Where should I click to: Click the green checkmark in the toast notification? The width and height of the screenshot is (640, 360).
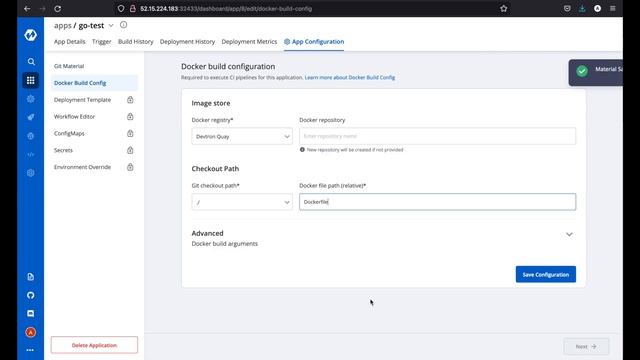[x=582, y=71]
